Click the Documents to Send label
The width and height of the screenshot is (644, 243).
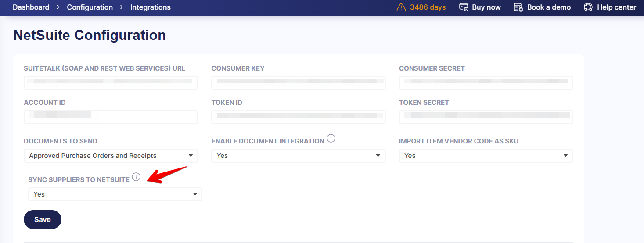(61, 141)
